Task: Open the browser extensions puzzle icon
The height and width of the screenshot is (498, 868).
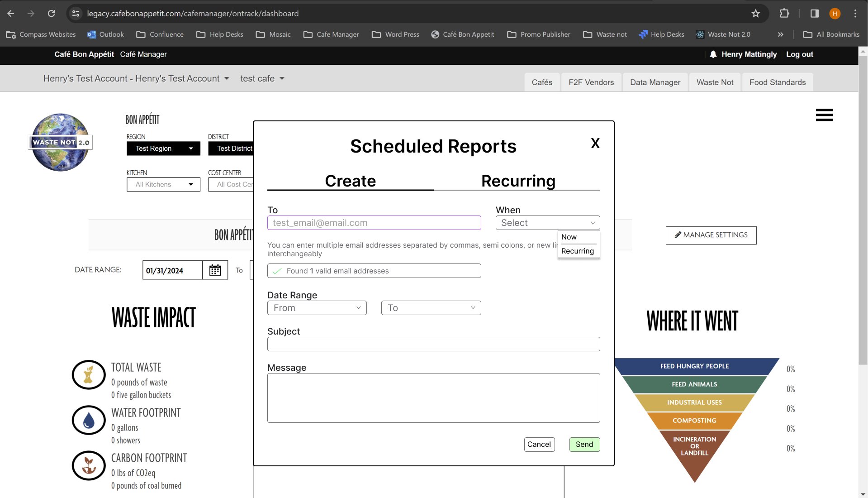Action: click(784, 14)
